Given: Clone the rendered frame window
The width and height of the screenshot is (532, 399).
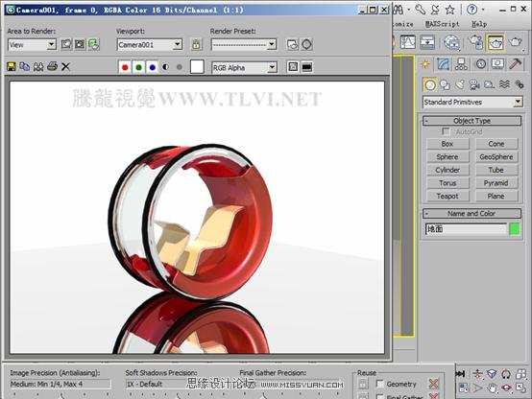Looking at the screenshot, I should click(38, 66).
